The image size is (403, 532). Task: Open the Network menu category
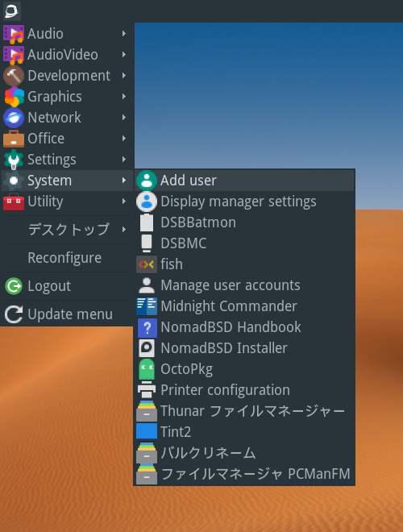[x=67, y=118]
